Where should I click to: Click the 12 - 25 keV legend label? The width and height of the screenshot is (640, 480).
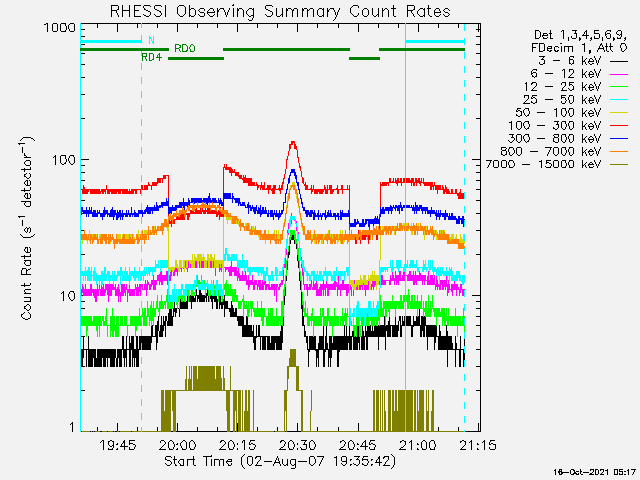(562, 87)
